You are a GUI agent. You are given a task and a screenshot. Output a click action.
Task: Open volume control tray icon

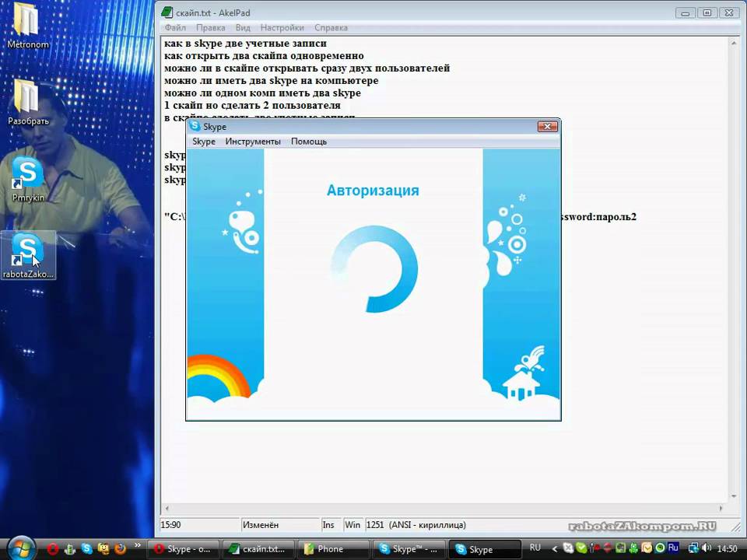[707, 548]
